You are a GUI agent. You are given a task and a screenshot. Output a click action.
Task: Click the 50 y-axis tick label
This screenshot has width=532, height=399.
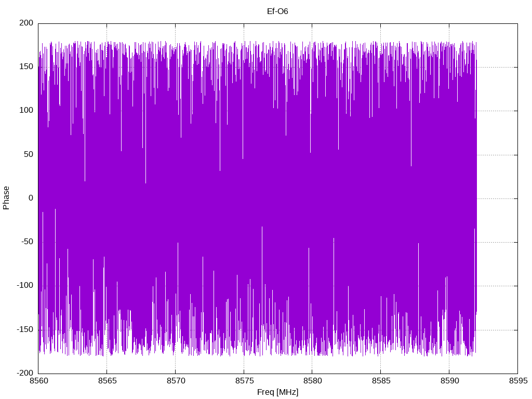[29, 154]
